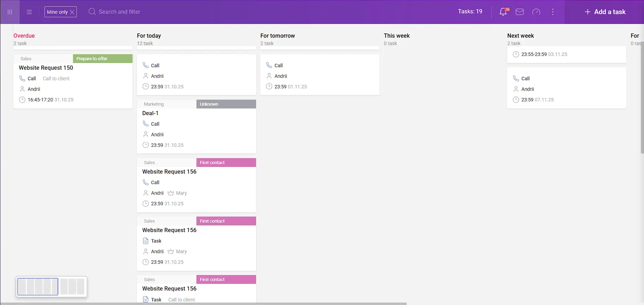This screenshot has height=305, width=644.
Task: Click crown icon next to Mary on Task card
Action: pos(171,251)
